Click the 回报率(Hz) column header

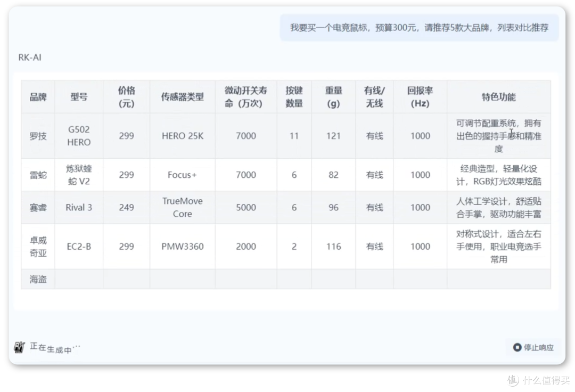coord(420,97)
